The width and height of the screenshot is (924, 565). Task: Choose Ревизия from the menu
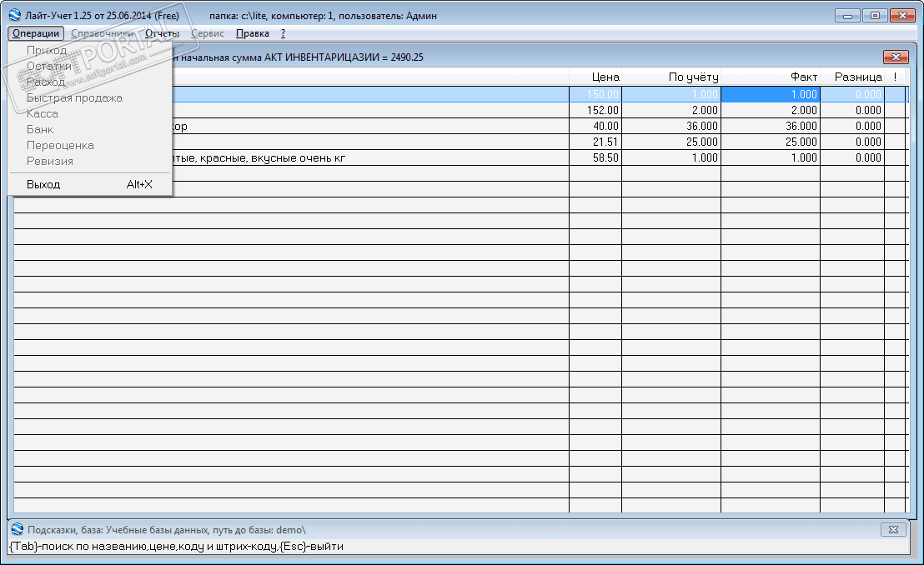coord(90,162)
